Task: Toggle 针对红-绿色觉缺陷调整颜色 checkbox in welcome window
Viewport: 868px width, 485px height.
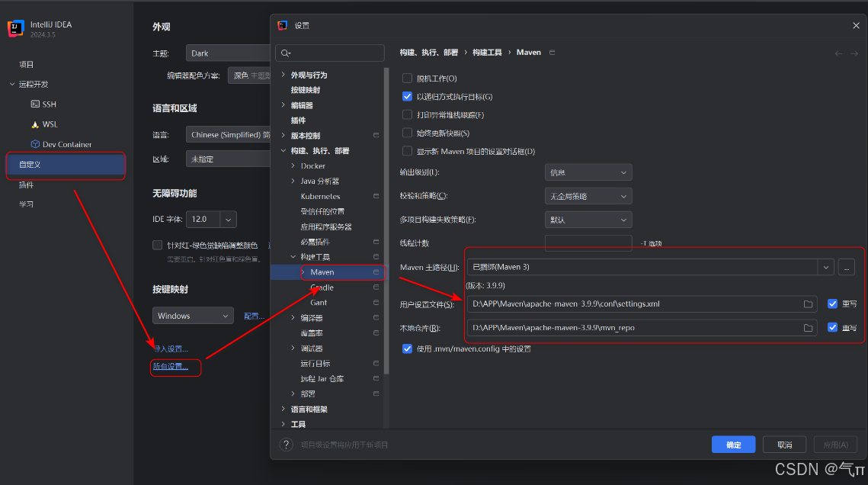Action: tap(157, 245)
